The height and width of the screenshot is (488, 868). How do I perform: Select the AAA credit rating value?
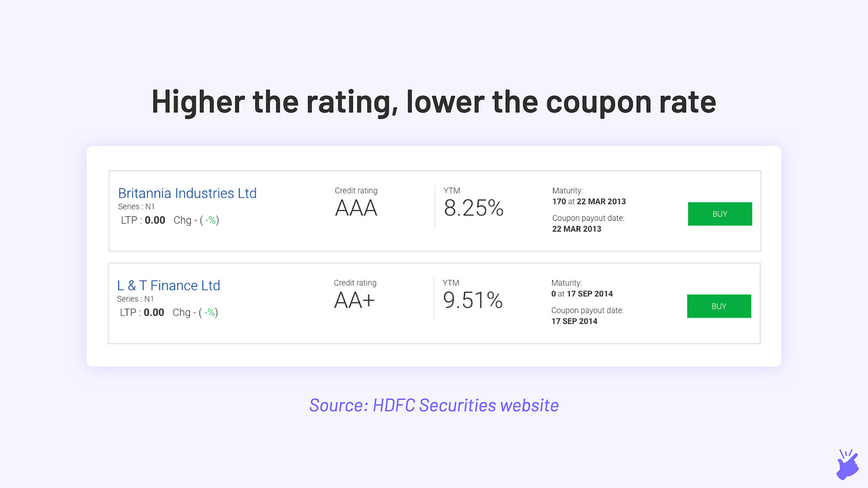(356, 208)
